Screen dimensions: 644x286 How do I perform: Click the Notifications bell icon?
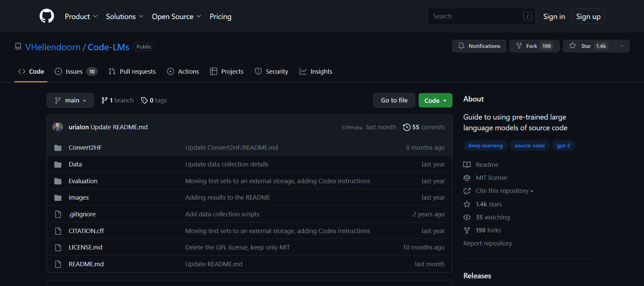(x=462, y=46)
